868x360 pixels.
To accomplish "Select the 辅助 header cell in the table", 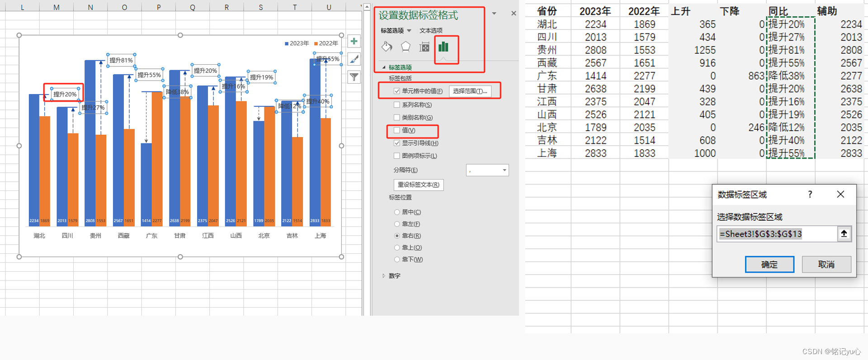I will coord(839,11).
